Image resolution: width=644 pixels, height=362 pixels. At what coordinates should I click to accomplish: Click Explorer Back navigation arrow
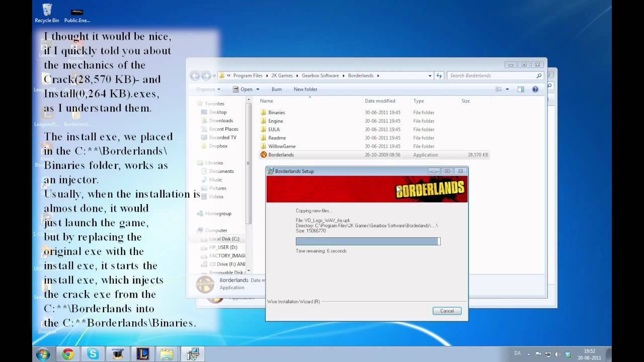click(x=195, y=75)
